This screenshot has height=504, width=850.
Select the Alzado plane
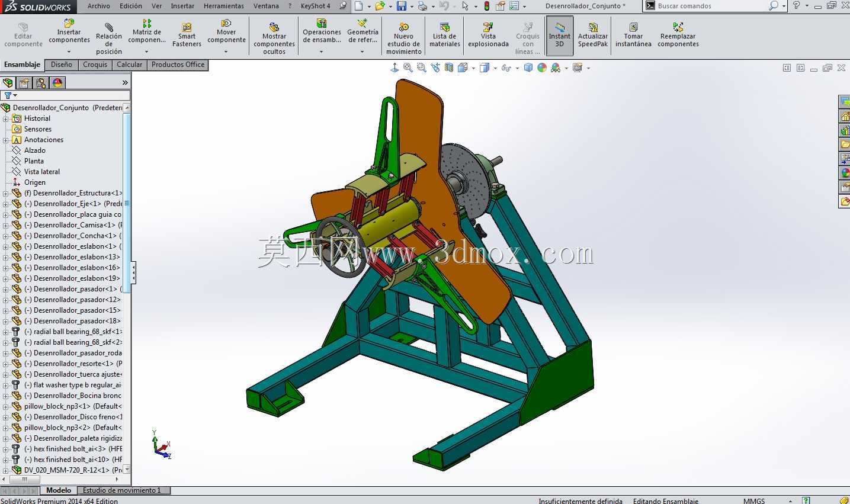point(34,150)
